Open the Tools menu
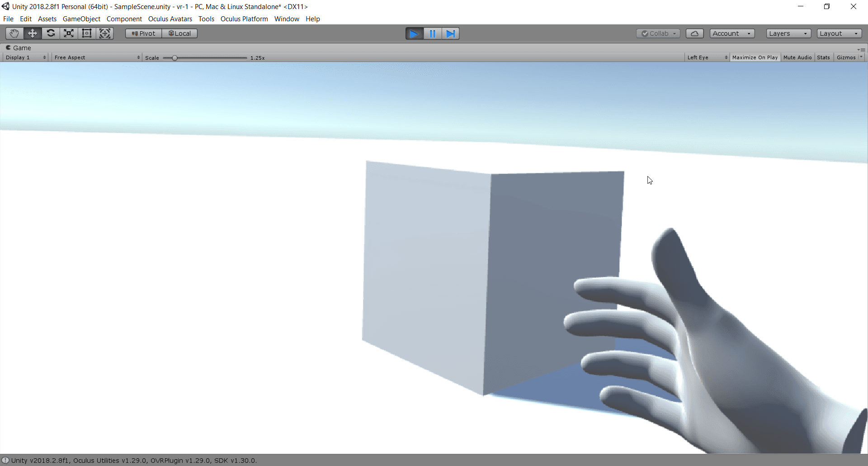 click(x=206, y=19)
